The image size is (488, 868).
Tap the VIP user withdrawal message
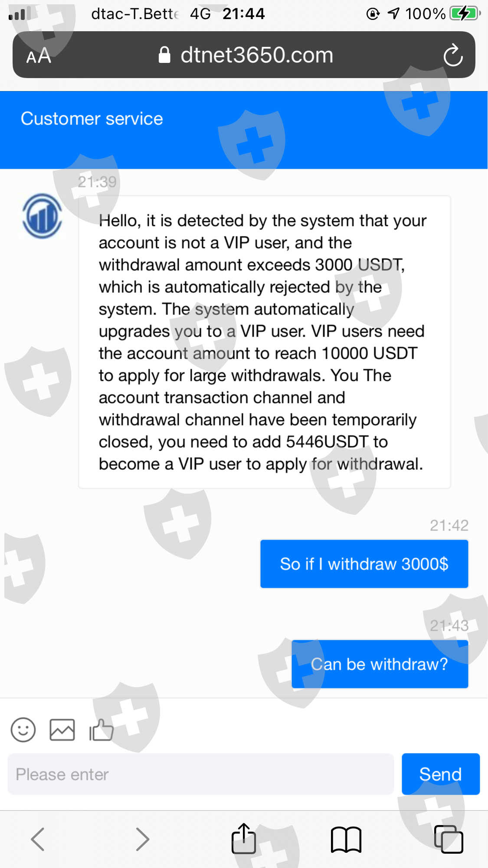point(264,342)
